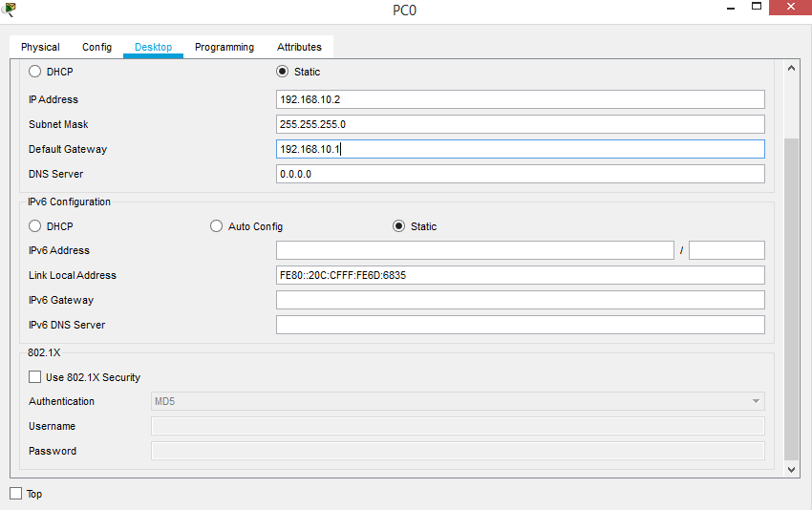Open the Programming tab
Viewport: 812px width, 510px height.
tap(224, 47)
